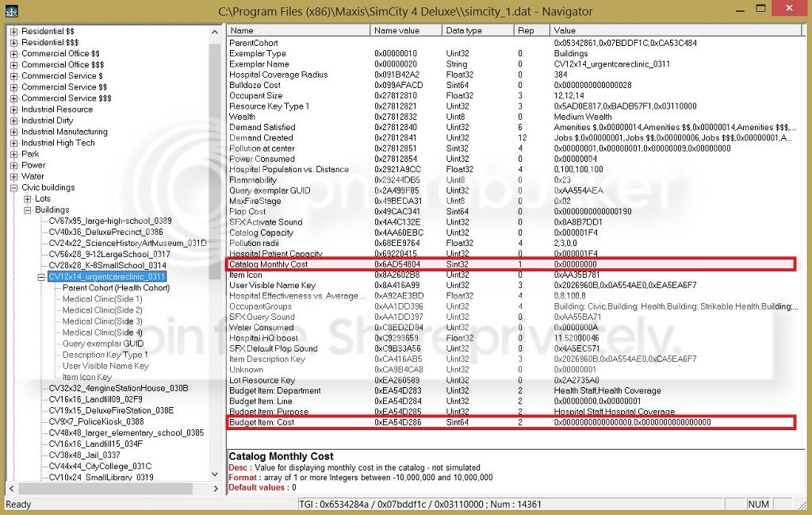Viewport: 812px width, 515px height.
Task: Select Parent Cohort (Health Cohort) item
Action: click(x=116, y=288)
